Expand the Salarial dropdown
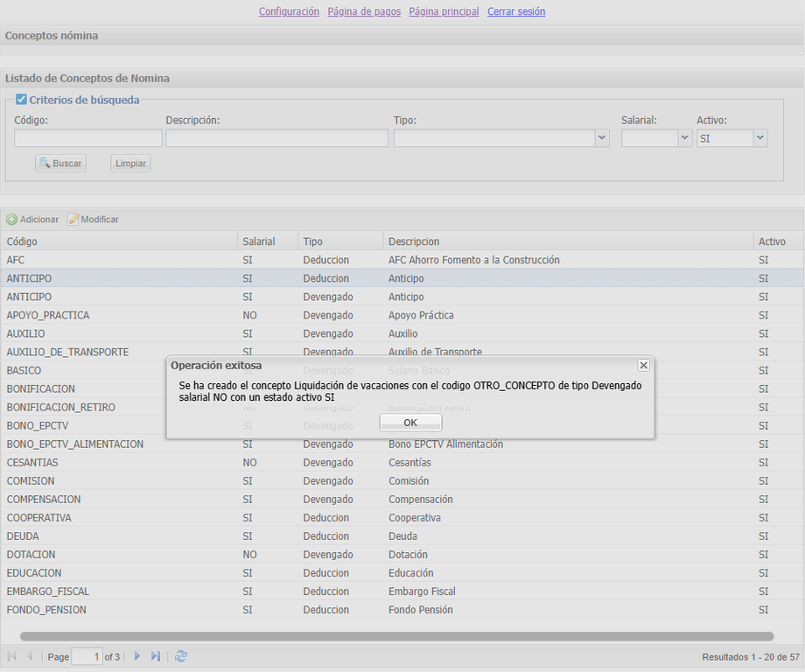This screenshot has width=805, height=672. click(x=684, y=138)
